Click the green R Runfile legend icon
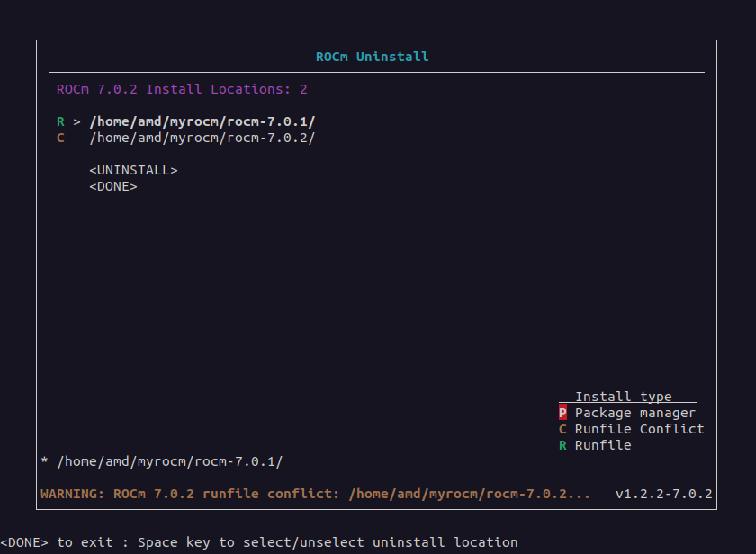Image resolution: width=756 pixels, height=554 pixels. [x=562, y=445]
